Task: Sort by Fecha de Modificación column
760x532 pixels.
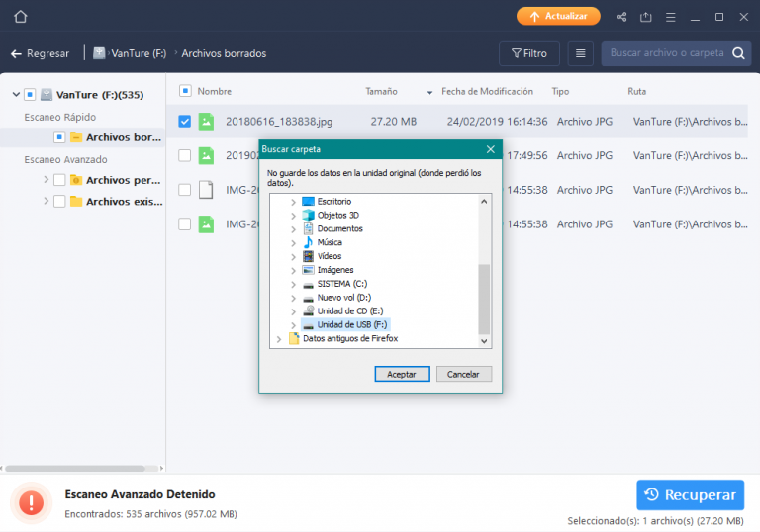Action: pyautogui.click(x=487, y=91)
